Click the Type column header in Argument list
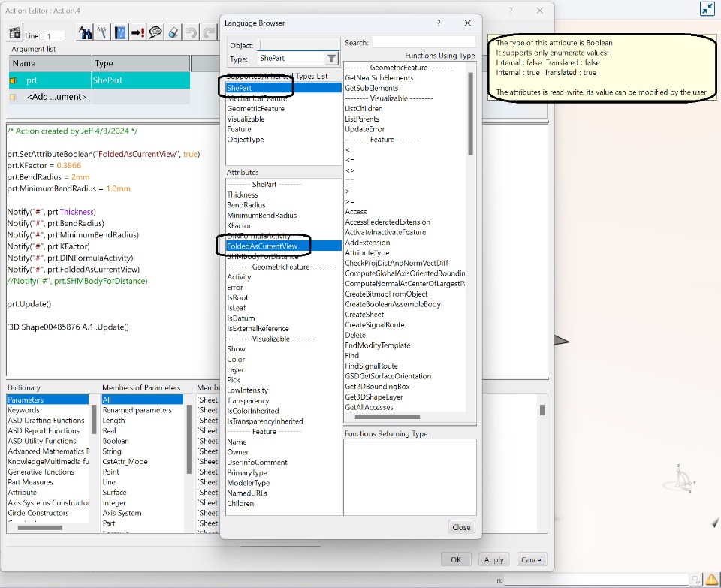Screen dimensions: 721x588 pyautogui.click(x=140, y=63)
